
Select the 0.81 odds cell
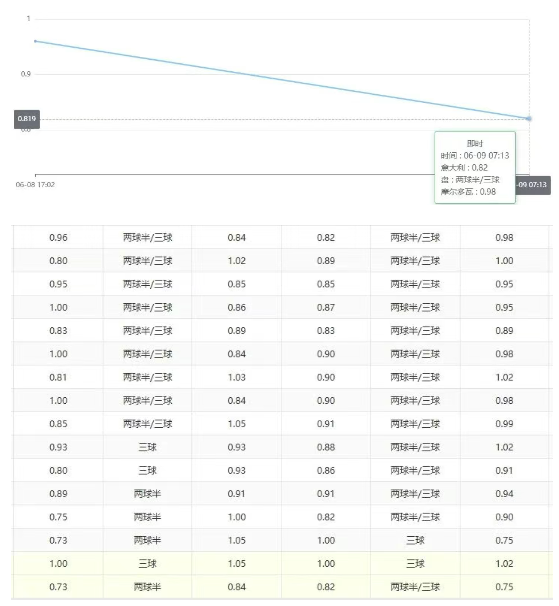point(58,377)
